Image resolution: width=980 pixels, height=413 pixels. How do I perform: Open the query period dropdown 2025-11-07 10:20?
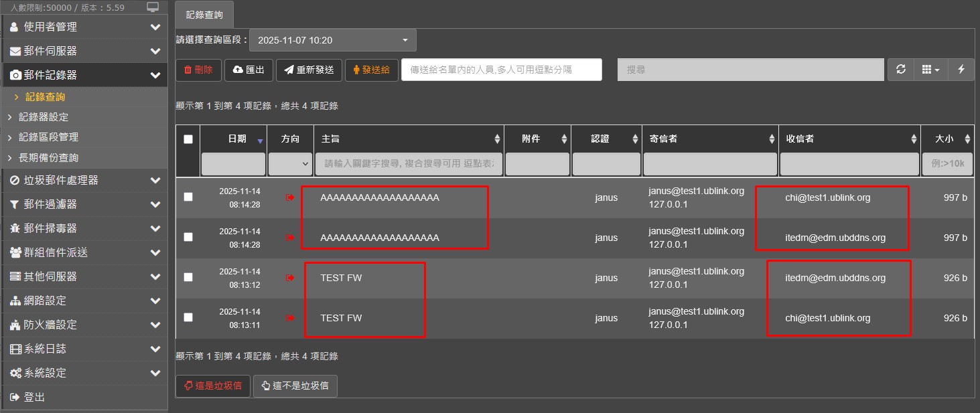332,40
